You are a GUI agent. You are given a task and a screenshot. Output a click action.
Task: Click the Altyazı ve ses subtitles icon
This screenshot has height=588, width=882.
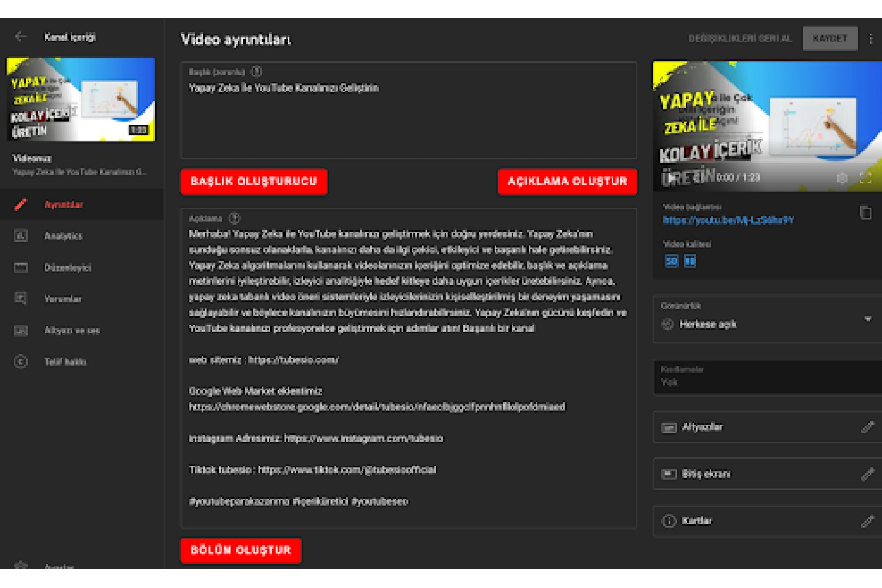click(x=21, y=330)
